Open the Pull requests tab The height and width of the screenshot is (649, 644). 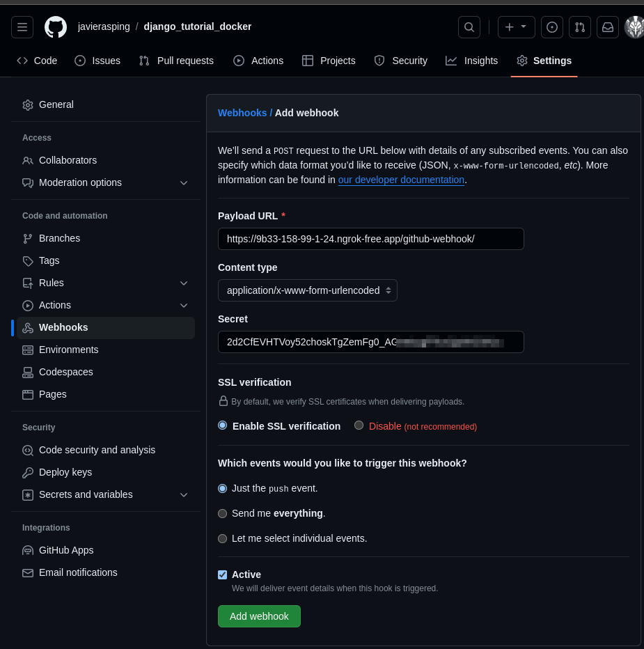tap(176, 61)
